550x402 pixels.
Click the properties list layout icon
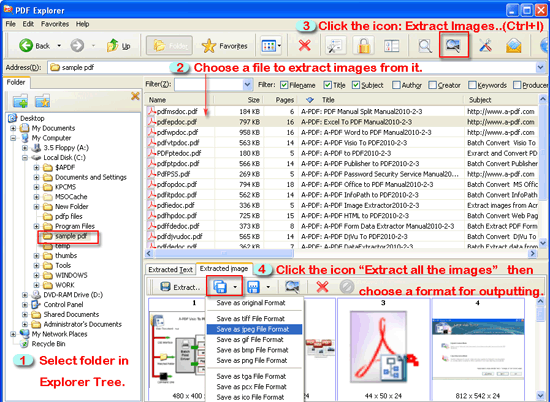tap(391, 46)
